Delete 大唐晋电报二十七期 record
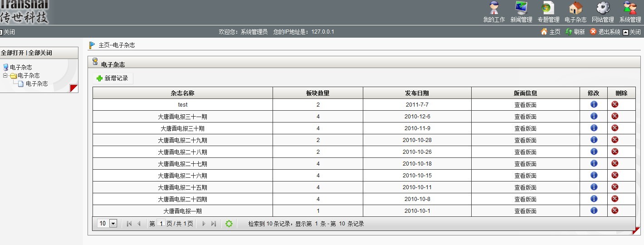Image resolution: width=644 pixels, height=245 pixels. pos(615,163)
